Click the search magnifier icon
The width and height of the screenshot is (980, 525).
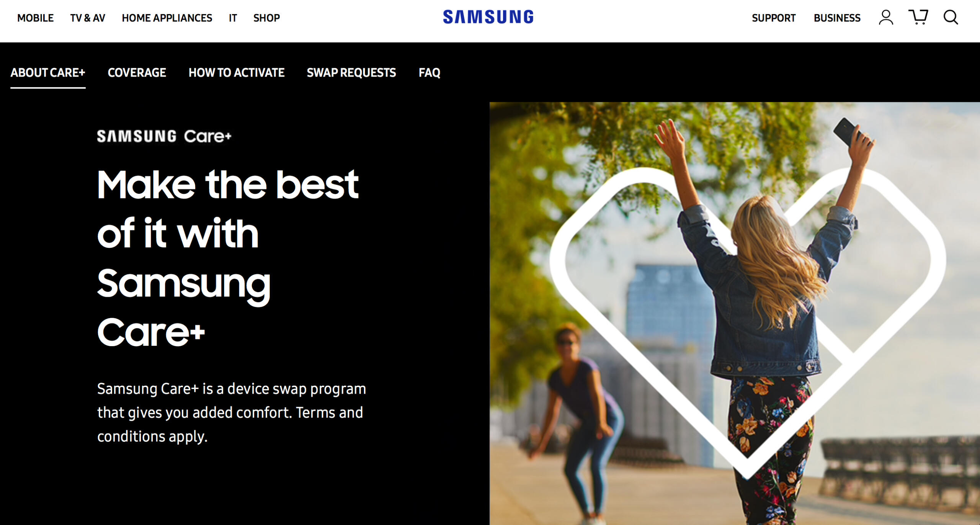(951, 18)
